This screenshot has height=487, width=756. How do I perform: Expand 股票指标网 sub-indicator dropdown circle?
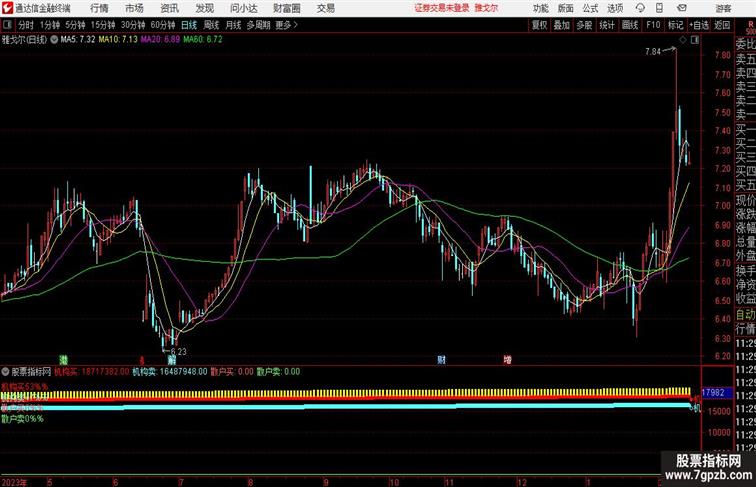(x=5, y=372)
